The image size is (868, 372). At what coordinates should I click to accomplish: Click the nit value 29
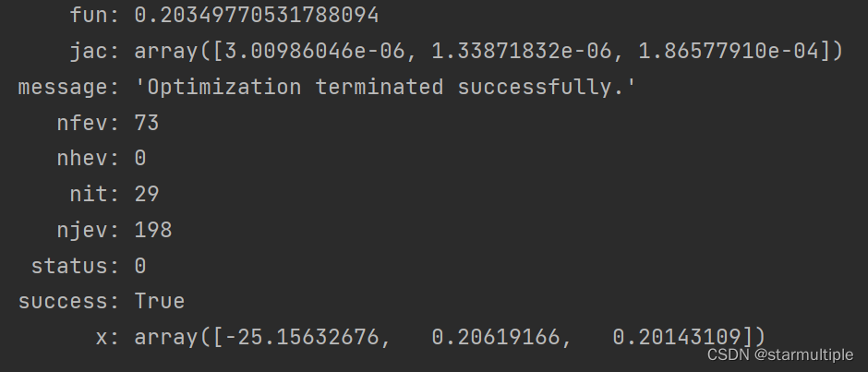(147, 194)
